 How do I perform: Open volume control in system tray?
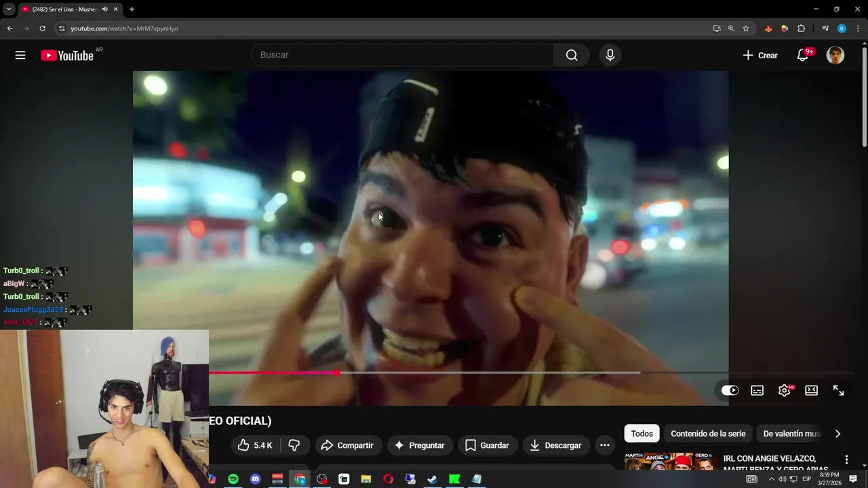point(782,479)
